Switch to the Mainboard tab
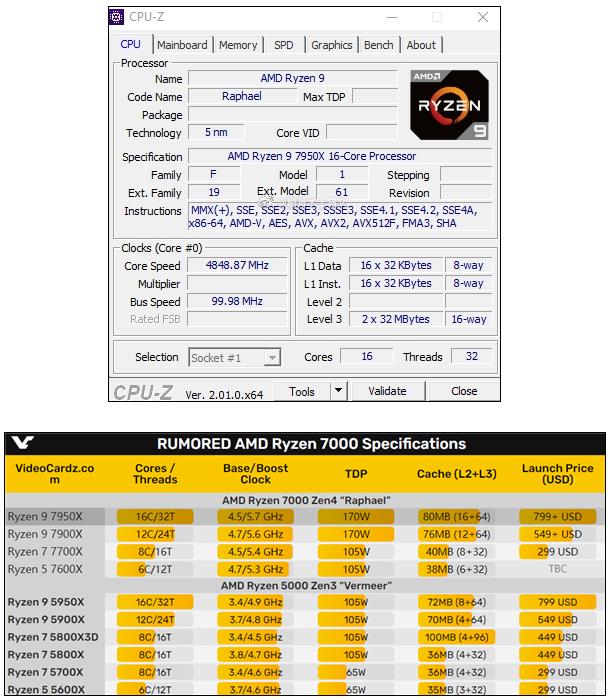The image size is (612, 700). pyautogui.click(x=182, y=45)
